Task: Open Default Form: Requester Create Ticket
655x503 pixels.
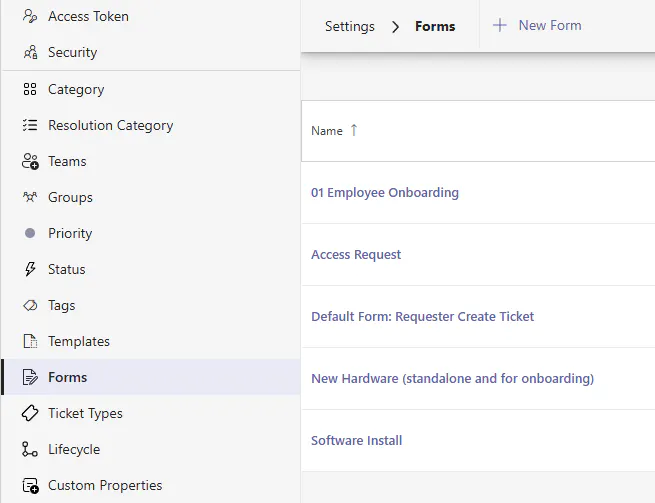Action: pyautogui.click(x=422, y=316)
